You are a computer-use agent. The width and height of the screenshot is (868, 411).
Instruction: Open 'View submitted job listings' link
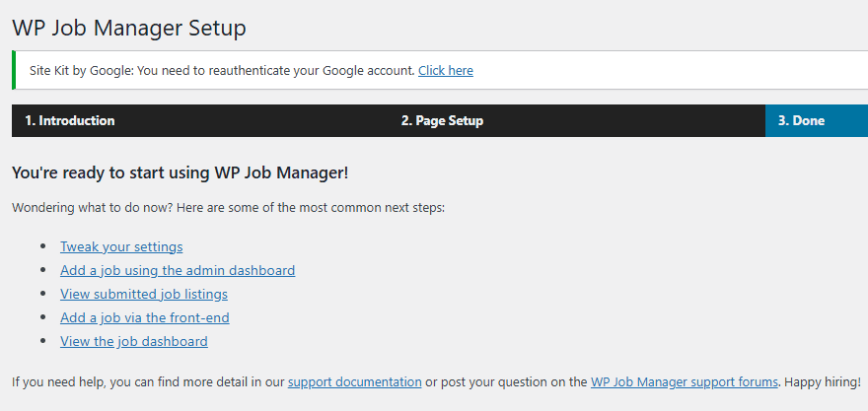click(144, 295)
